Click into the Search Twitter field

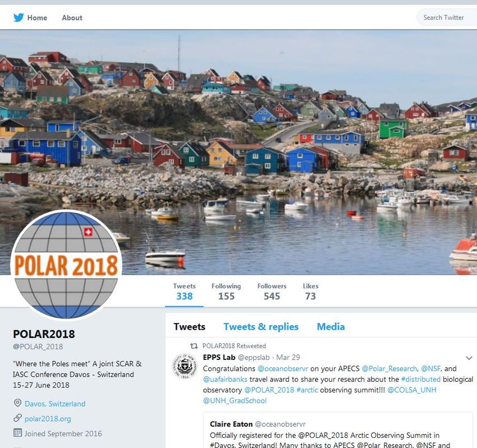point(447,17)
